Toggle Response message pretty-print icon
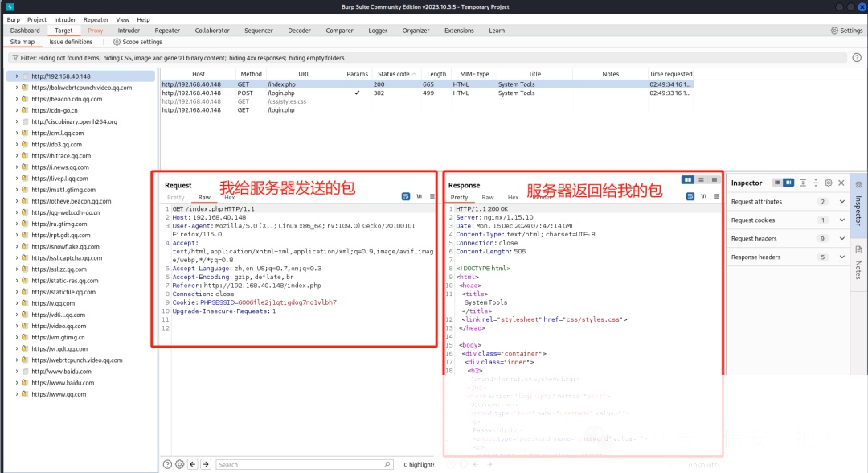This screenshot has width=868, height=473. [x=690, y=196]
